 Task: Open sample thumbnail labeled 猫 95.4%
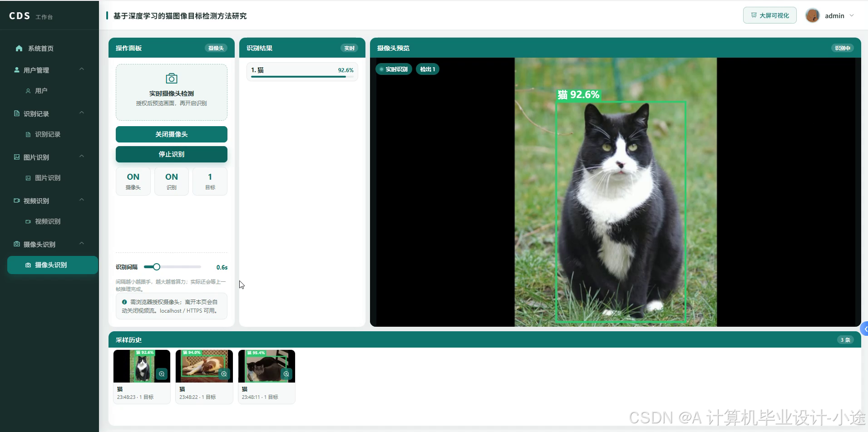[266, 366]
